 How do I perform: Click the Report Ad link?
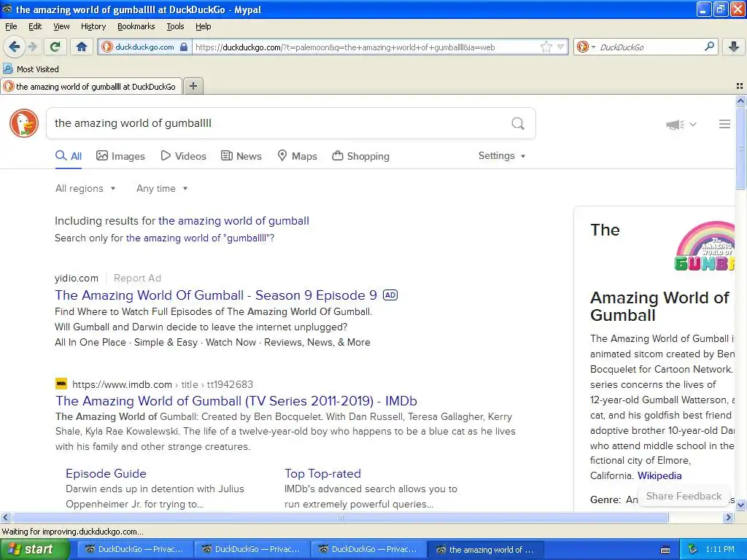pos(137,278)
